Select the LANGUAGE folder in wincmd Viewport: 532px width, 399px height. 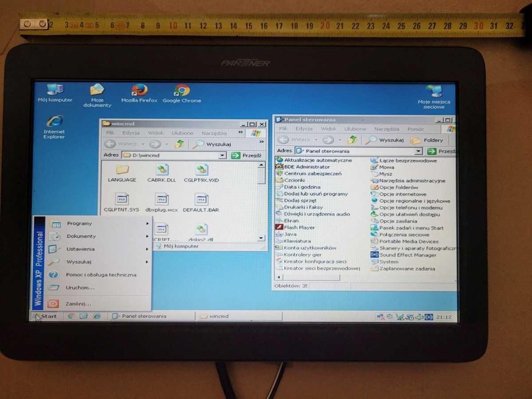(122, 173)
